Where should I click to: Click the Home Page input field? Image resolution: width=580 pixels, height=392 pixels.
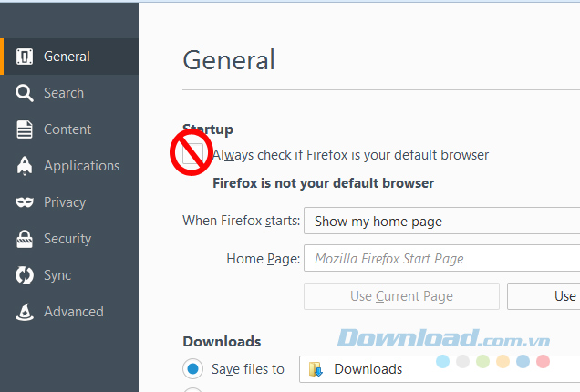coord(441,259)
